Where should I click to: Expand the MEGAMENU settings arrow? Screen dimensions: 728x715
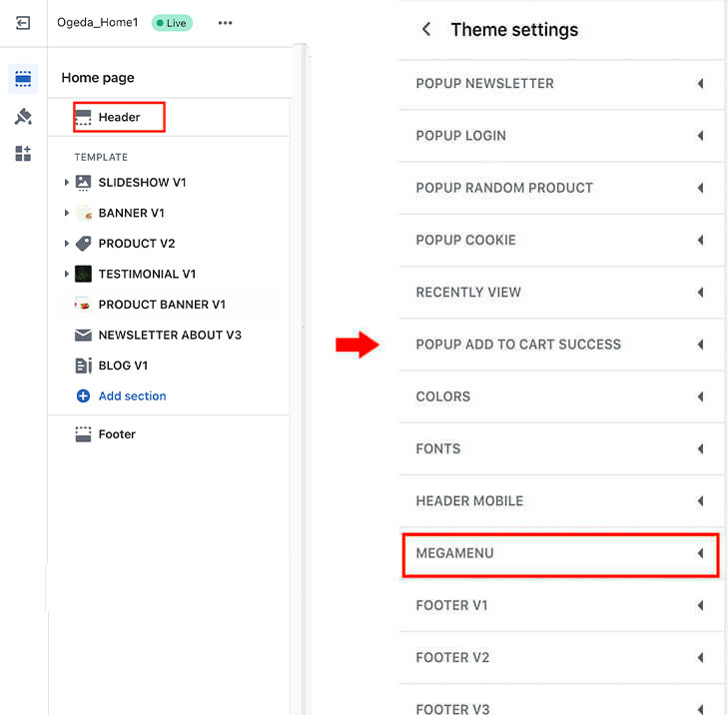[x=700, y=553]
